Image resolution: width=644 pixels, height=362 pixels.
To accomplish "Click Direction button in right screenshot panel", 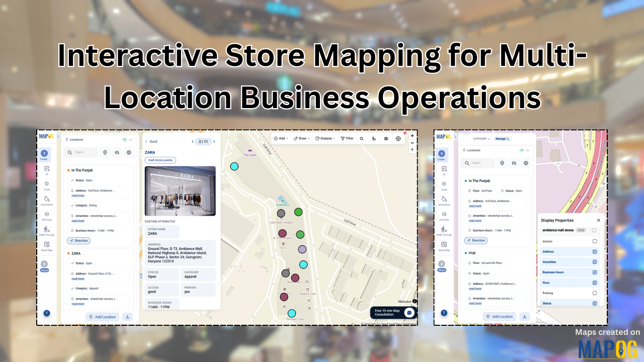I will tap(475, 241).
